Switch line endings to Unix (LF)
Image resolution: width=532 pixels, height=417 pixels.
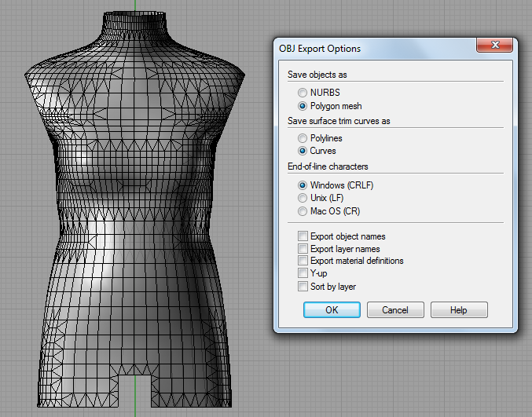point(303,198)
